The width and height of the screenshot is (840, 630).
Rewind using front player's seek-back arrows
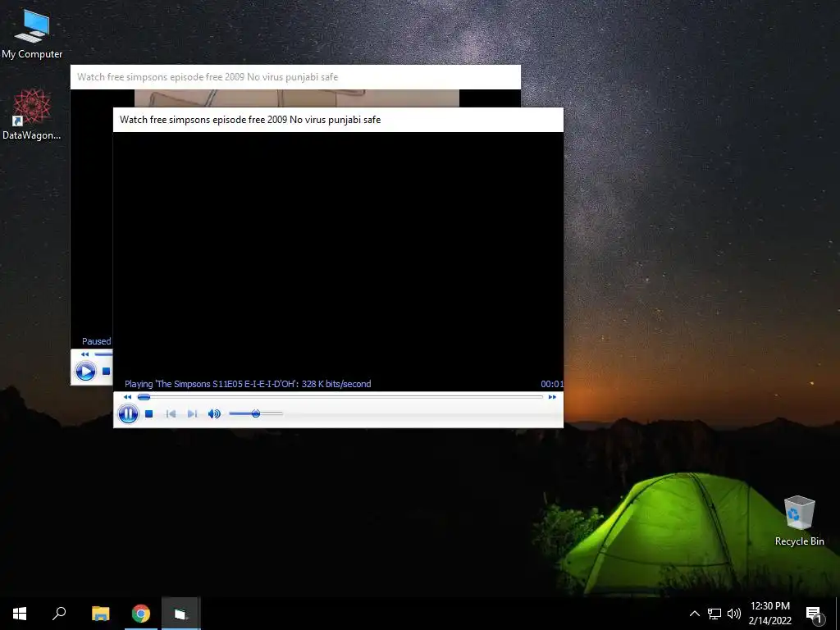pos(127,397)
